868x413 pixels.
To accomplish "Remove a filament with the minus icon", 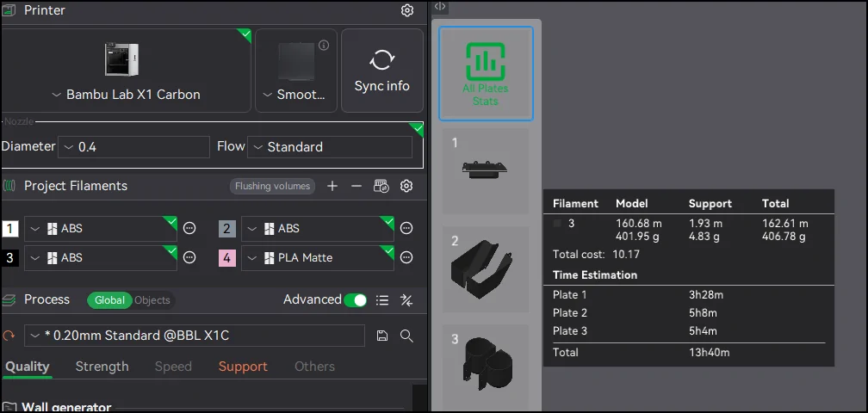I will pos(356,187).
